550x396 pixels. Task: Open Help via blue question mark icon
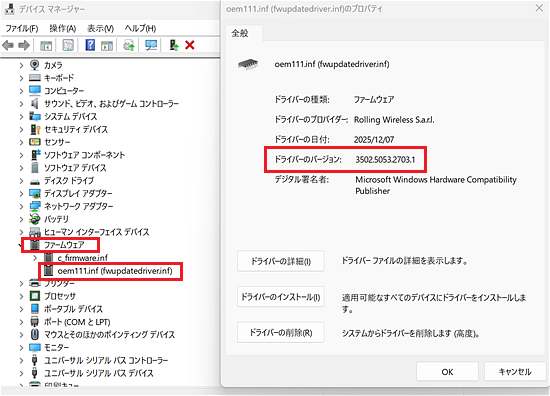coord(90,45)
